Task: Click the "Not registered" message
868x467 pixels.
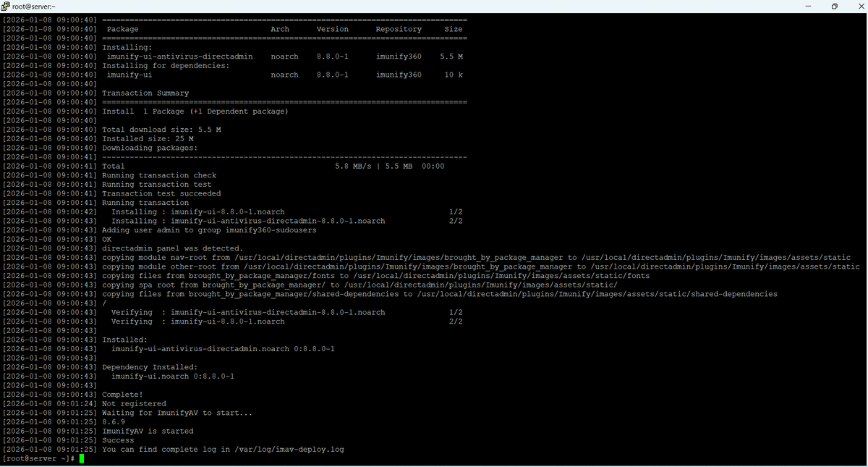Action: tap(134, 403)
